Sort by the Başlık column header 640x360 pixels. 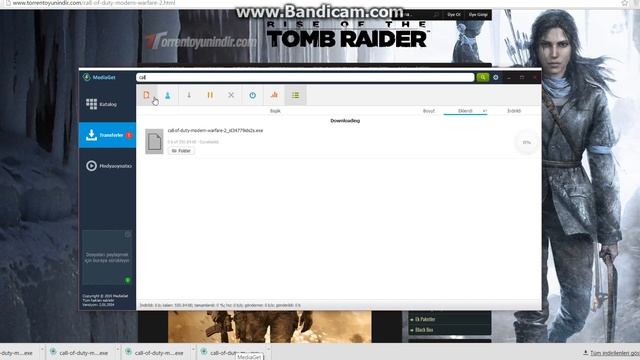coord(275,111)
